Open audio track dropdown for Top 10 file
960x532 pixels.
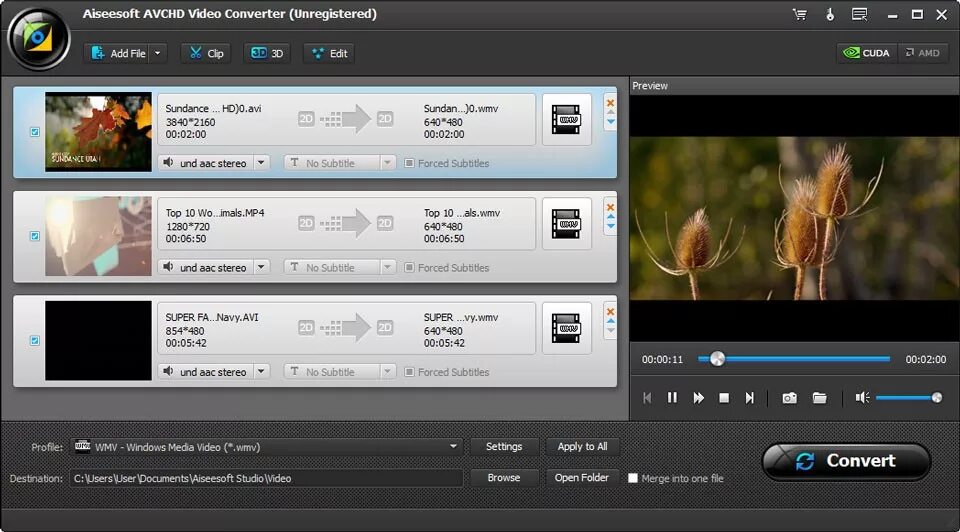coord(261,268)
